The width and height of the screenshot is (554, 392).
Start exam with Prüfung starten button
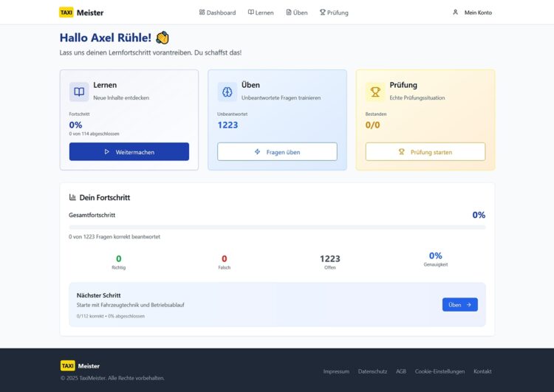425,151
